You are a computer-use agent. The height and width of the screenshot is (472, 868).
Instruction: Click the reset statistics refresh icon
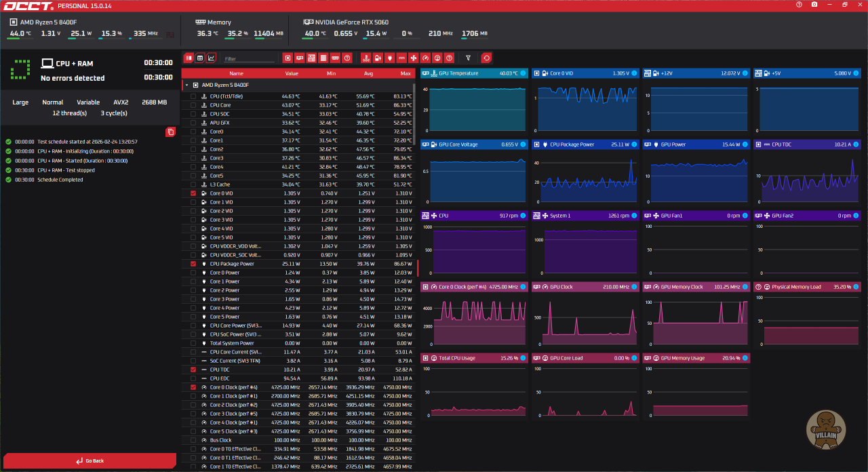pos(486,58)
